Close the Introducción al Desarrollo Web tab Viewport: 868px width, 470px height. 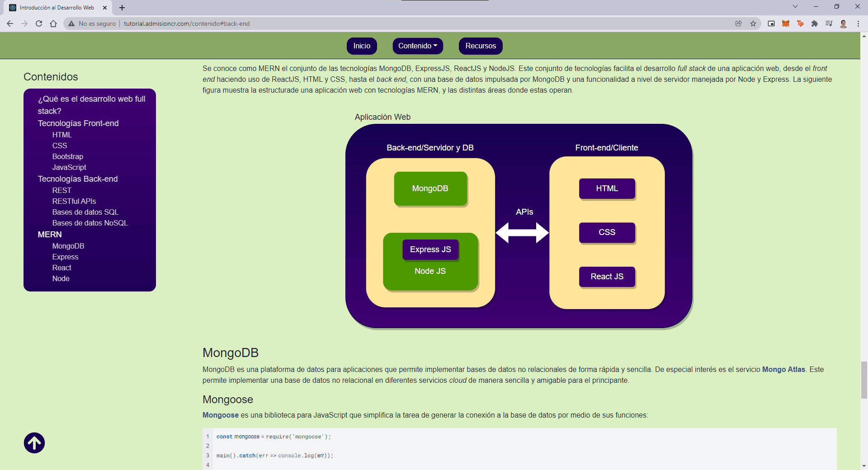[x=105, y=8]
